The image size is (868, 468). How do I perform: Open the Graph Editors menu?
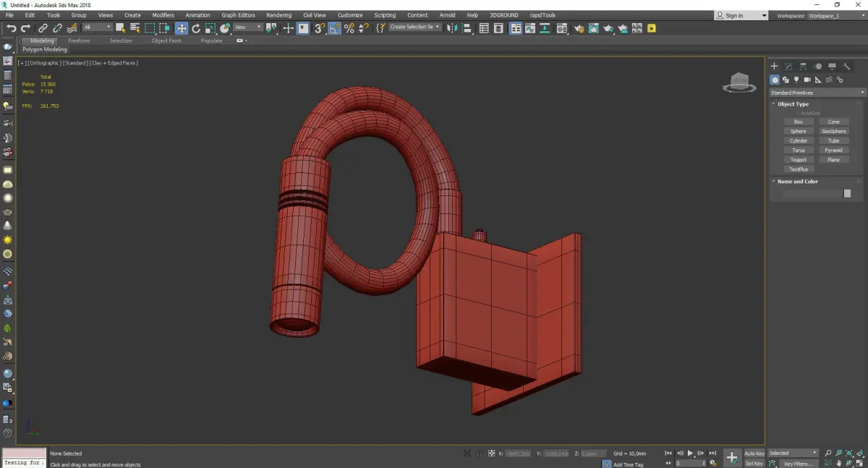click(x=238, y=15)
